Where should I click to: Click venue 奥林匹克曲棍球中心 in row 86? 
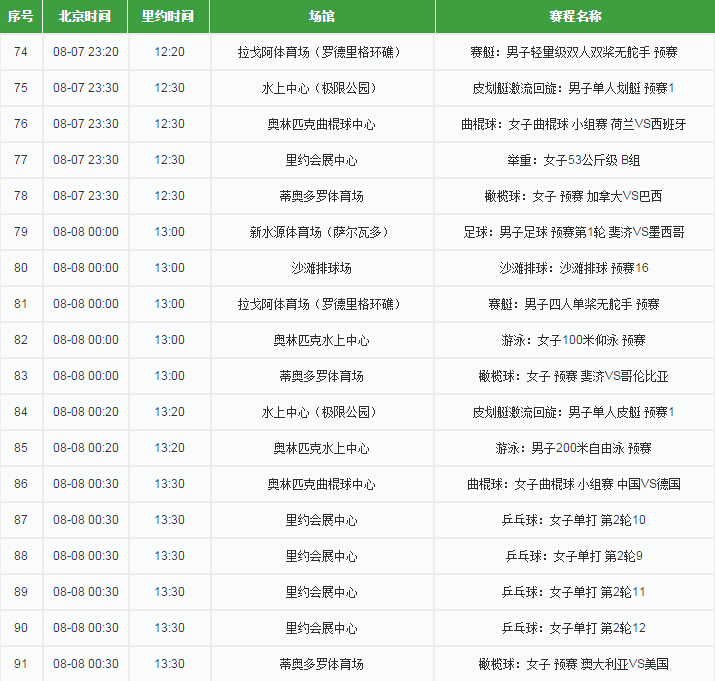pos(321,485)
